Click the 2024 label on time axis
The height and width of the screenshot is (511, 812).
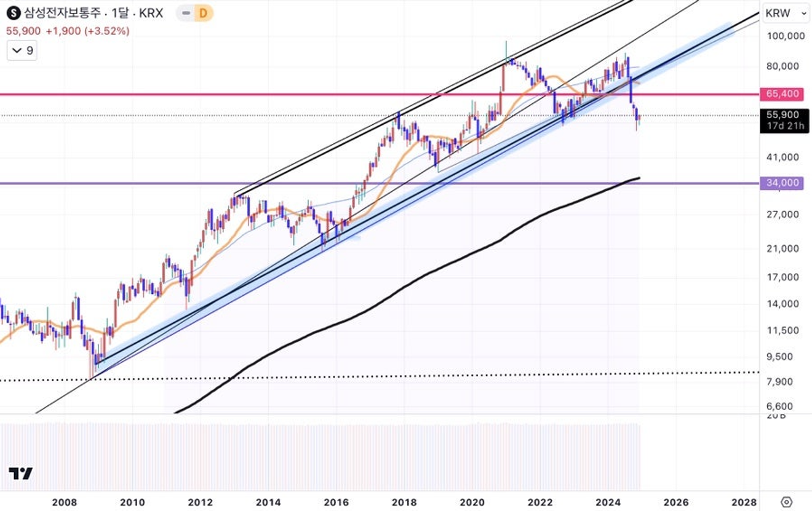point(608,502)
